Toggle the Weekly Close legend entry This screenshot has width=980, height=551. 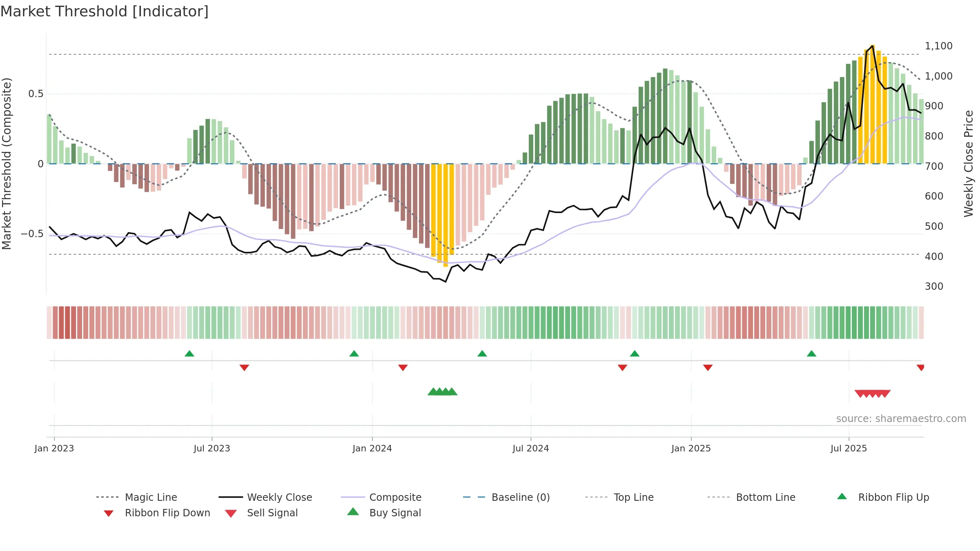pyautogui.click(x=265, y=497)
